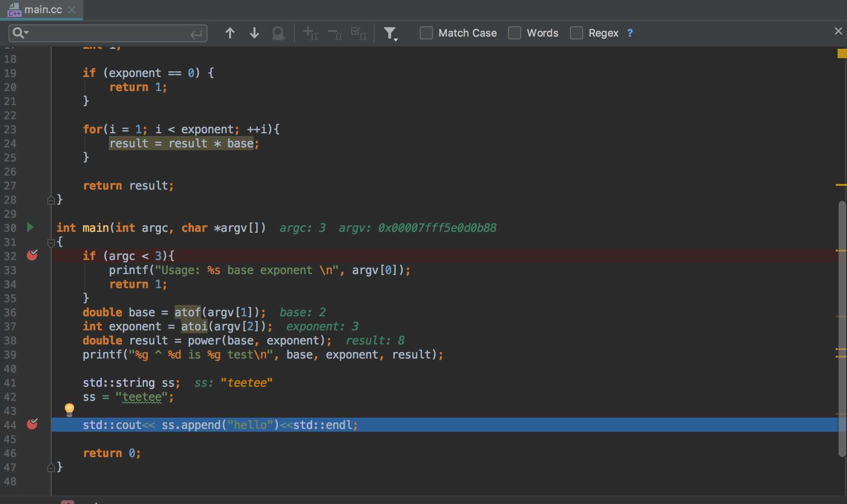This screenshot has width=847, height=504.
Task: Select the main.cc editor tab
Action: (x=42, y=9)
